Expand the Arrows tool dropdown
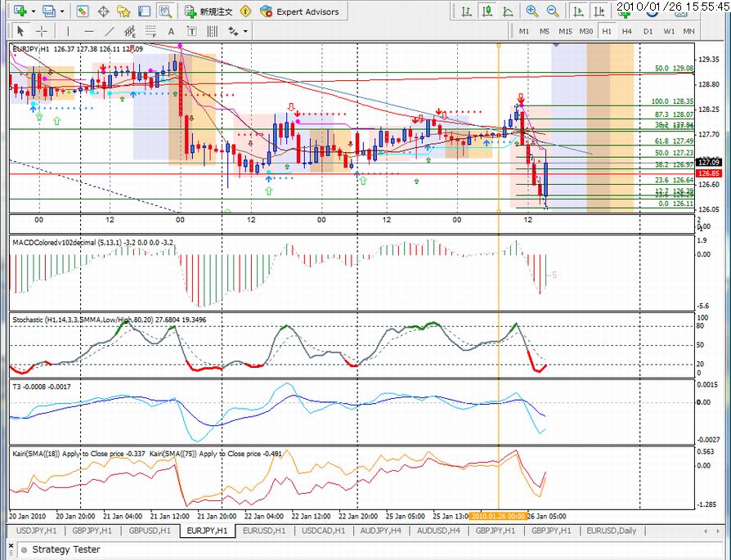 [245, 31]
